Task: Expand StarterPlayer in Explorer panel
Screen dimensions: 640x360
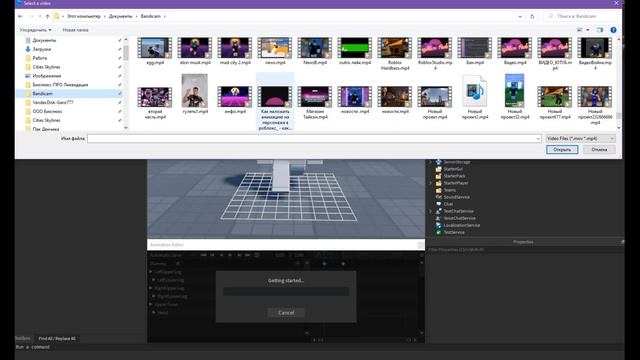Action: (x=431, y=183)
